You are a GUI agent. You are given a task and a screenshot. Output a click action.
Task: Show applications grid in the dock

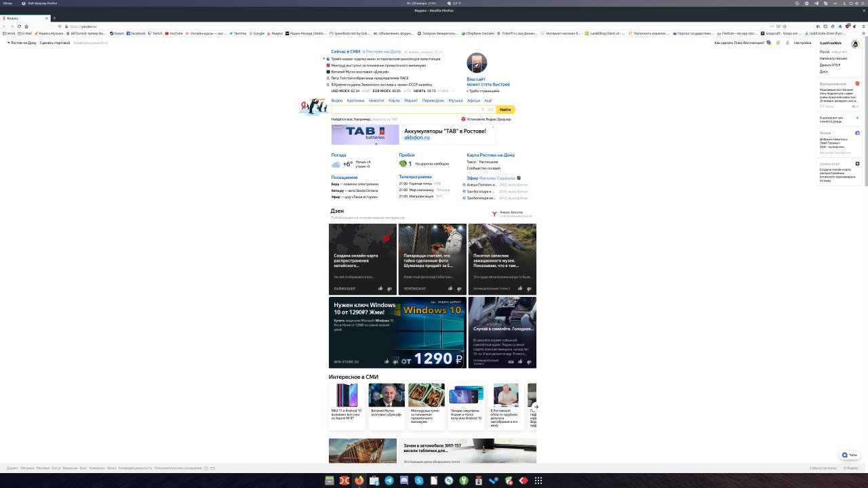(x=538, y=481)
